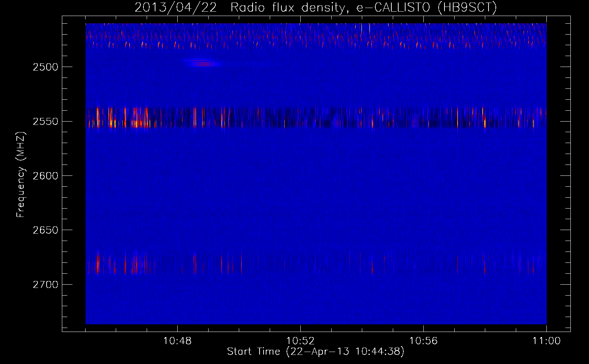The height and width of the screenshot is (364, 589).
Task: Click the 2550 frequency tick label
Action: (x=46, y=121)
